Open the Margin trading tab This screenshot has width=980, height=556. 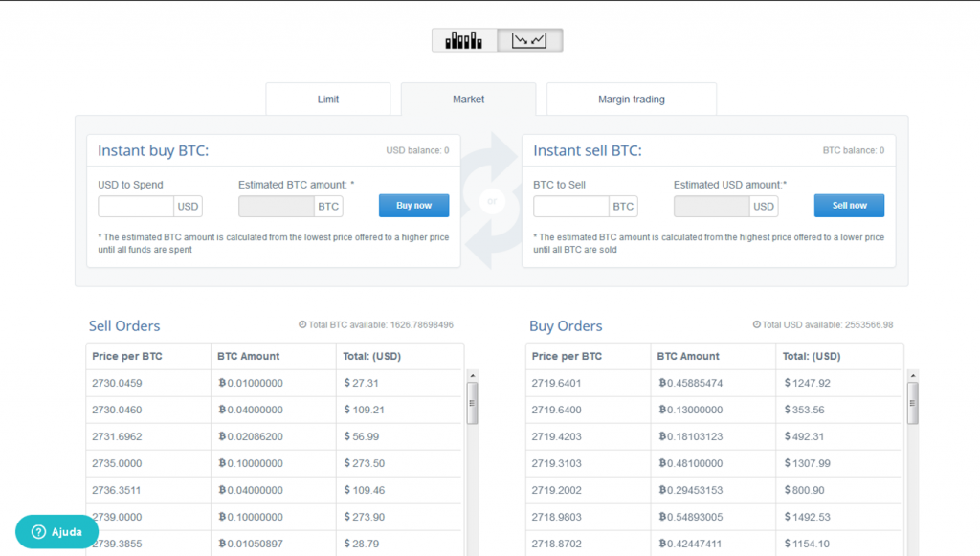pyautogui.click(x=632, y=100)
